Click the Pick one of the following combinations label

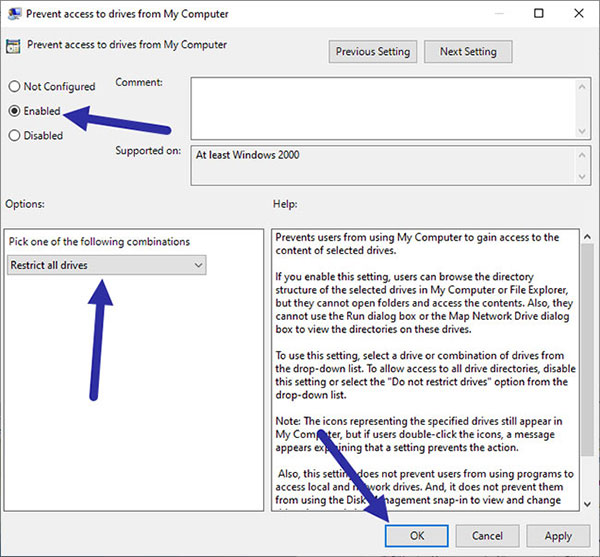(99, 242)
